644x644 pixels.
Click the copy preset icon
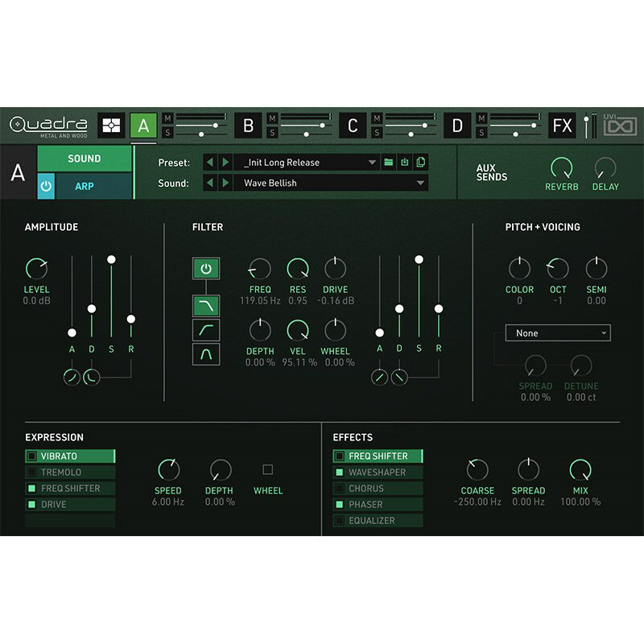click(420, 163)
